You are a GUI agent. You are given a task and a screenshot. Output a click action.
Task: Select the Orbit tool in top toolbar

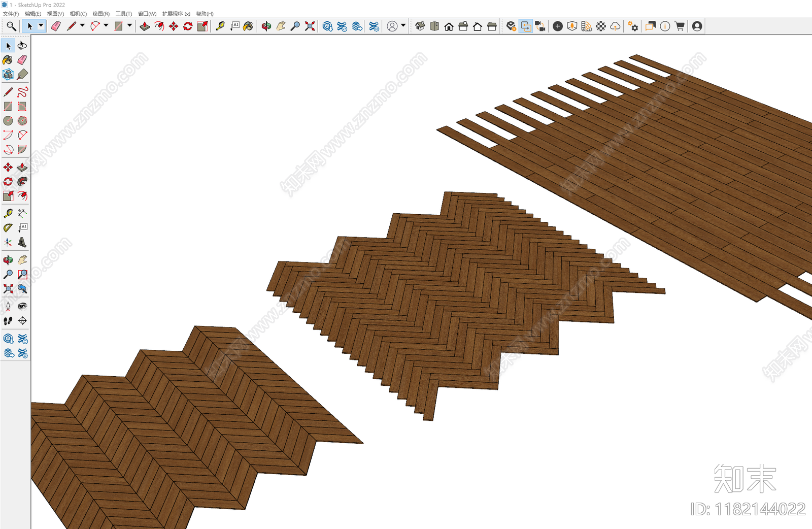[266, 26]
